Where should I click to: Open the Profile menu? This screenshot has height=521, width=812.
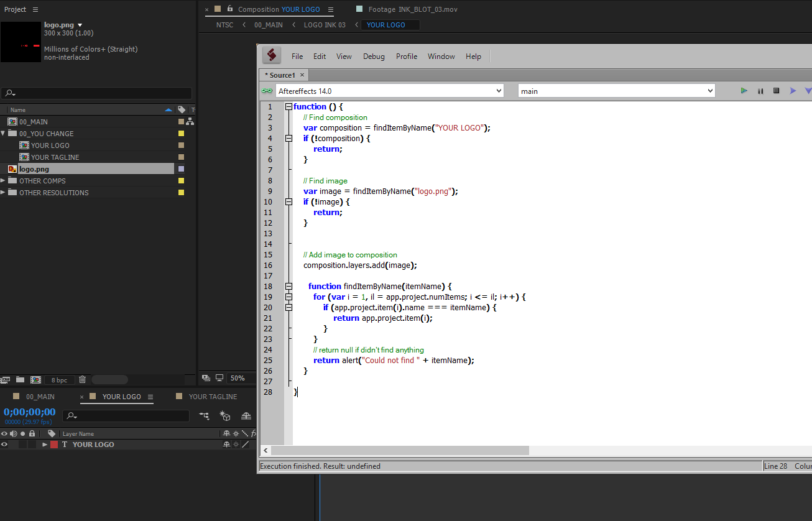[x=407, y=56]
